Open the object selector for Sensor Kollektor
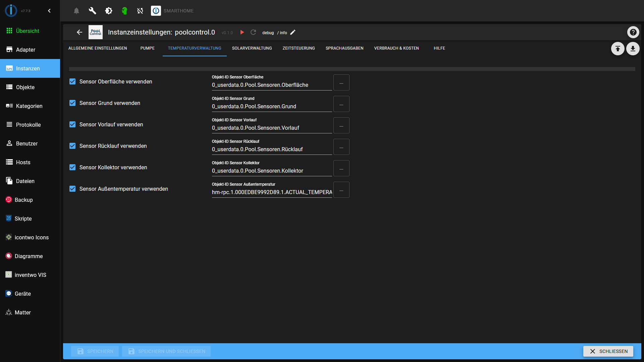Screen dimensions: 644x362 tap(341, 168)
